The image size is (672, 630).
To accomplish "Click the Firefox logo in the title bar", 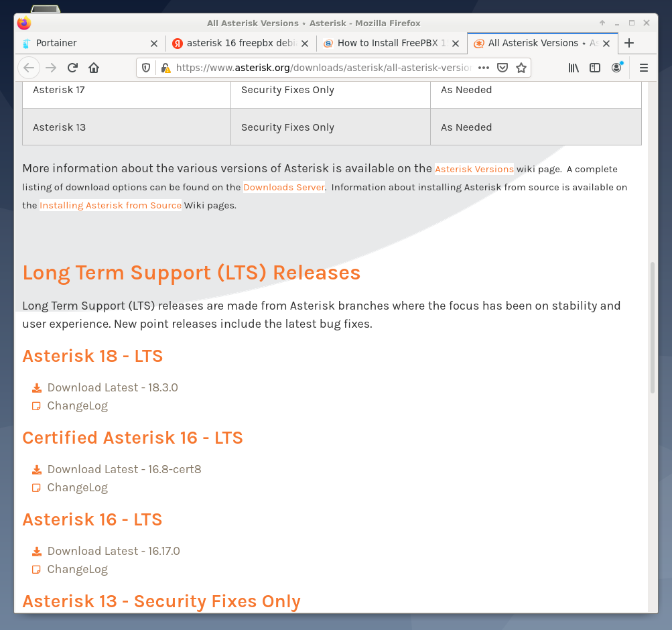I will (24, 23).
